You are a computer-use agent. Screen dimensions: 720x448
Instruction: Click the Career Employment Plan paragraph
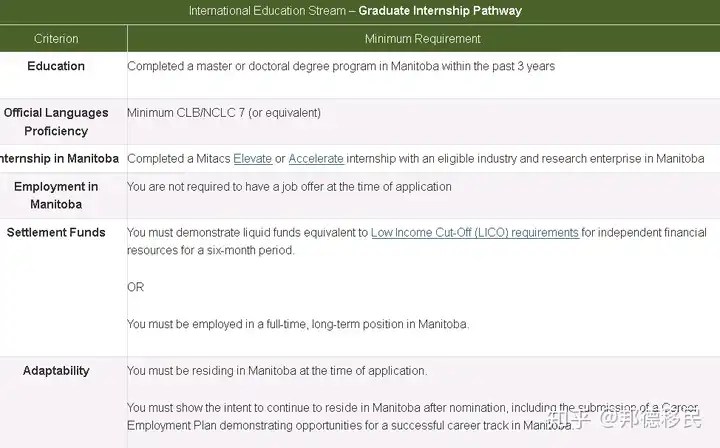pyautogui.click(x=413, y=416)
